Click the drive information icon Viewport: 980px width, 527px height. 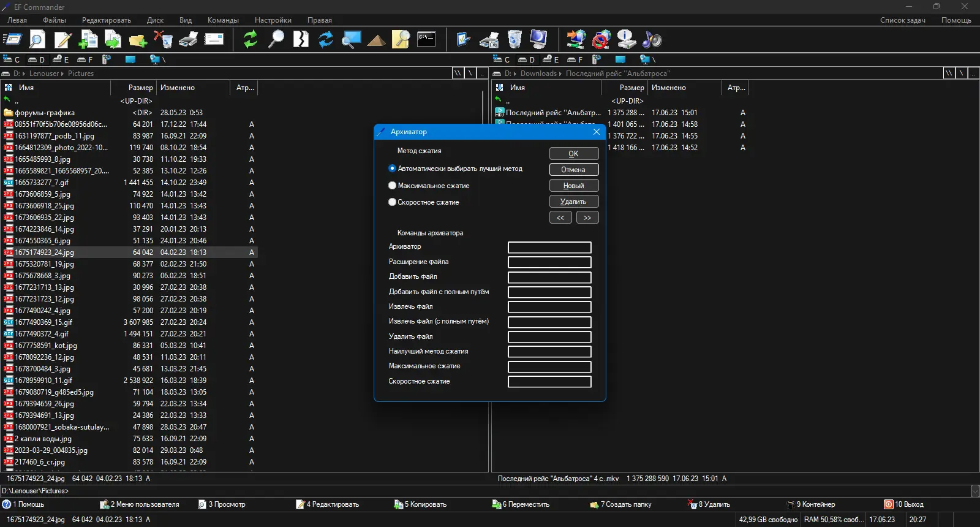click(627, 40)
